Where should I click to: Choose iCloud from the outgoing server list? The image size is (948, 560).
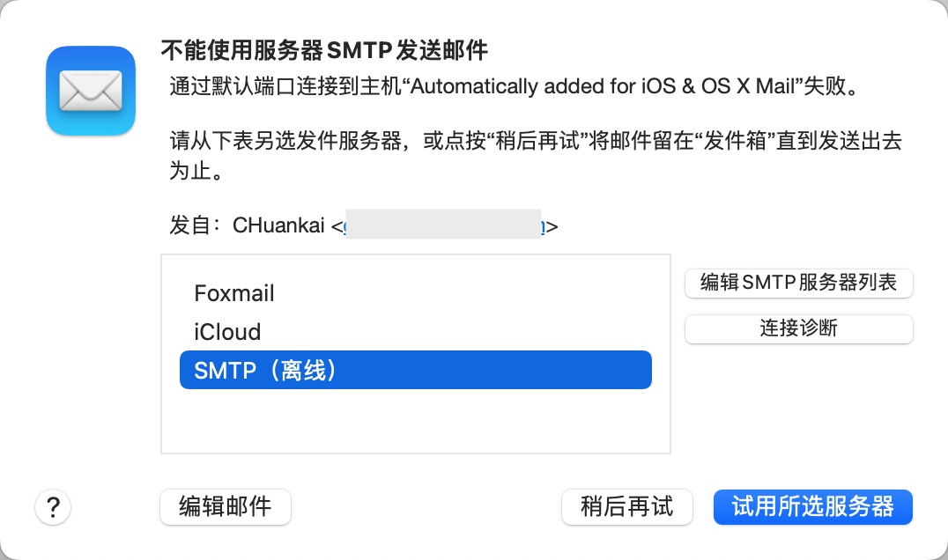click(x=227, y=332)
